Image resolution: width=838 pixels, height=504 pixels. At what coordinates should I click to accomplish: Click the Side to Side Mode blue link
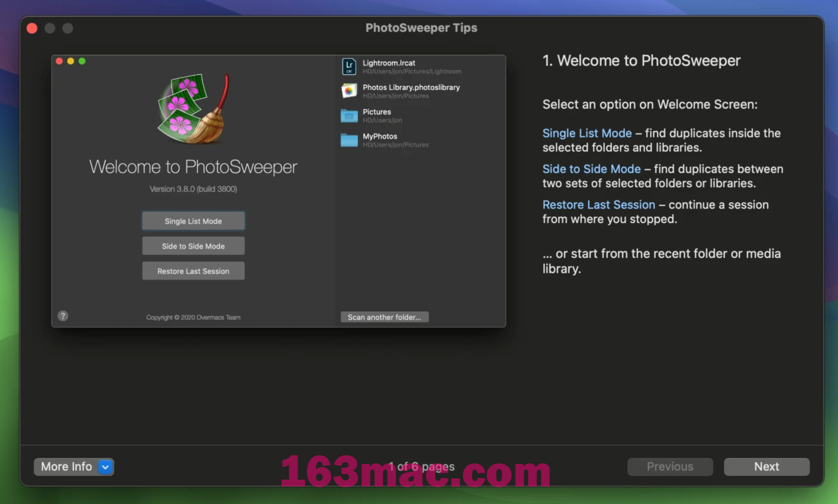pyautogui.click(x=591, y=169)
